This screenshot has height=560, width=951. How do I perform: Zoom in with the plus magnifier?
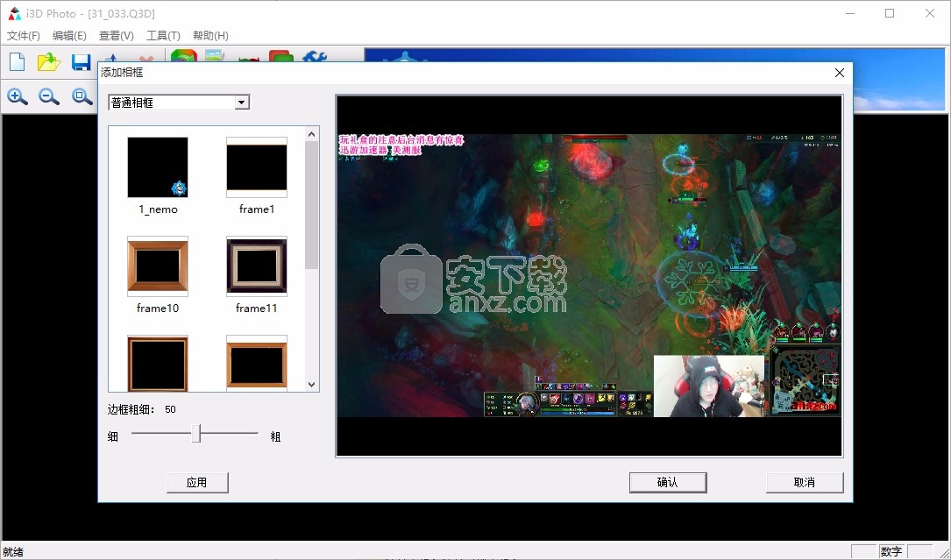pyautogui.click(x=17, y=96)
